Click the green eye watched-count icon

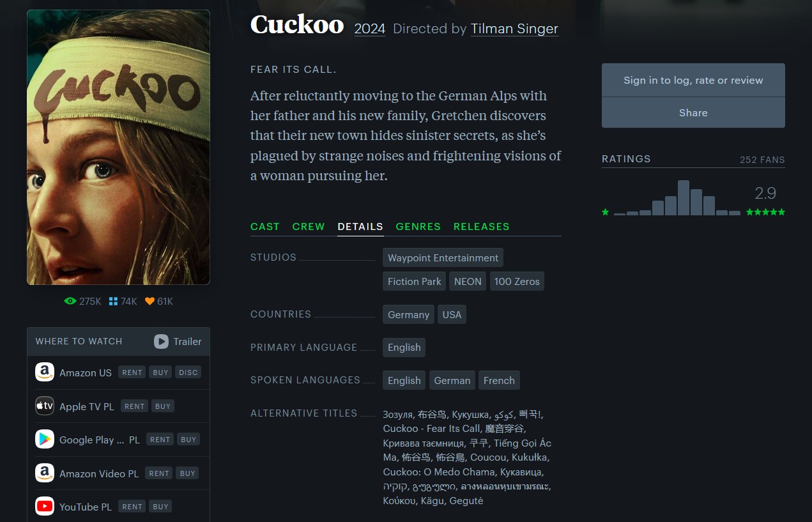tap(70, 301)
